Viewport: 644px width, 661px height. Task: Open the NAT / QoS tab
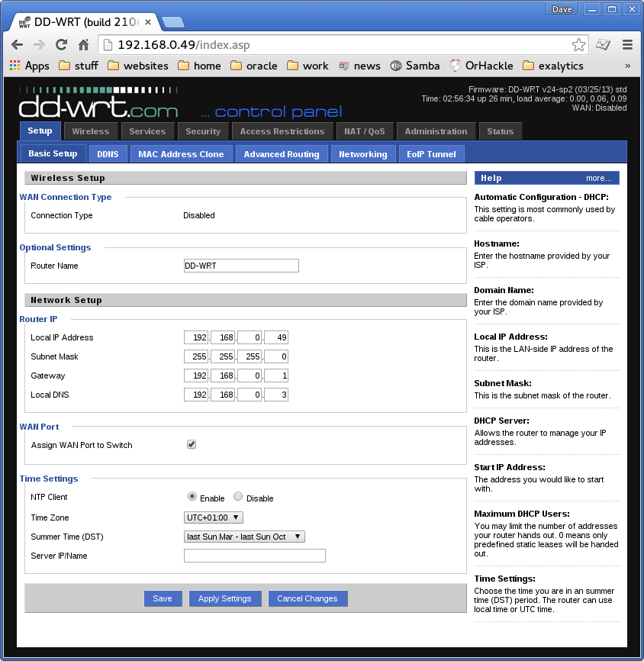365,131
